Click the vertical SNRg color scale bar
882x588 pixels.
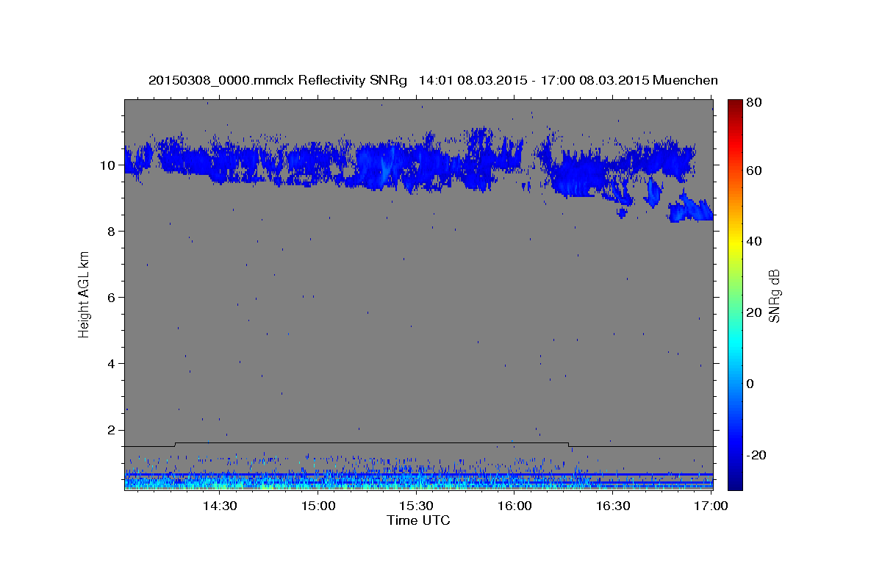(x=735, y=295)
